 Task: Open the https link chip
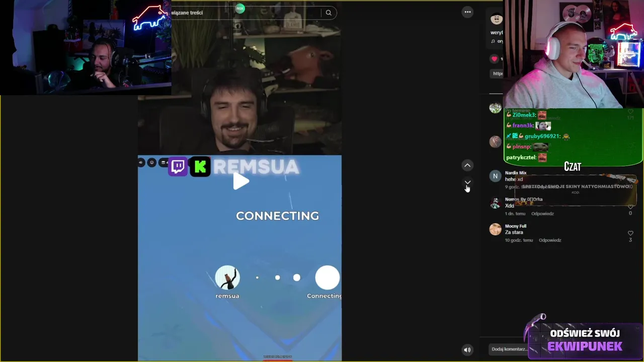click(x=497, y=73)
